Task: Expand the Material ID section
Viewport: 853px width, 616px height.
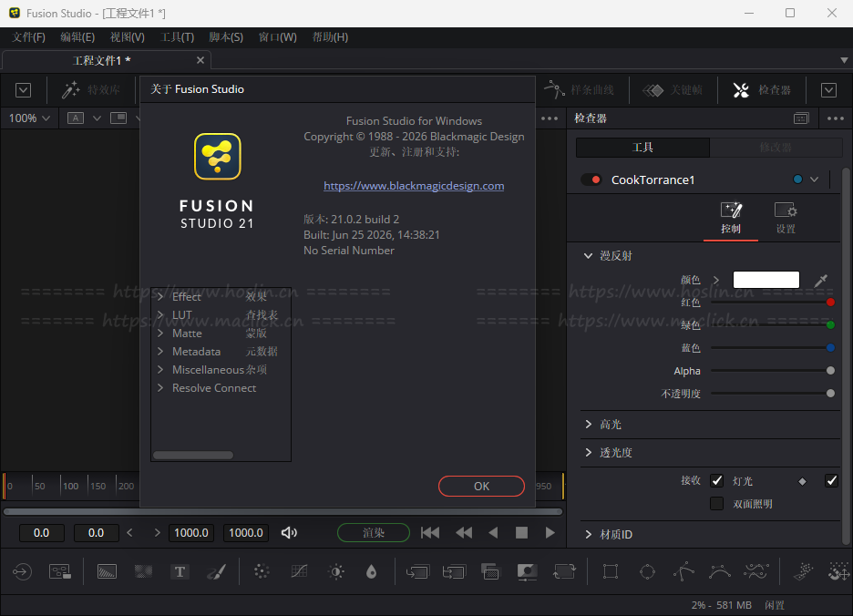Action: pyautogui.click(x=588, y=534)
